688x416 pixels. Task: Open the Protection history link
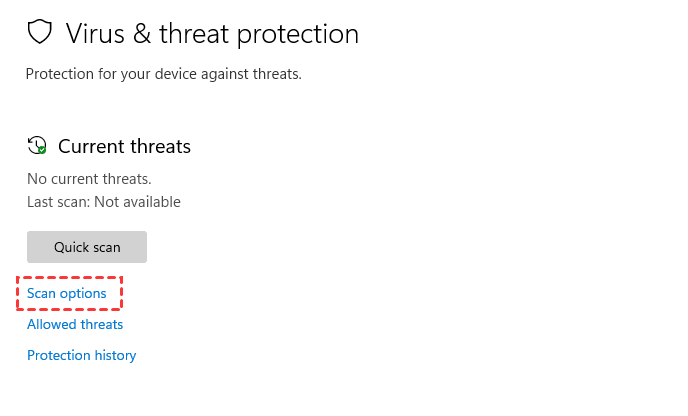click(x=81, y=355)
